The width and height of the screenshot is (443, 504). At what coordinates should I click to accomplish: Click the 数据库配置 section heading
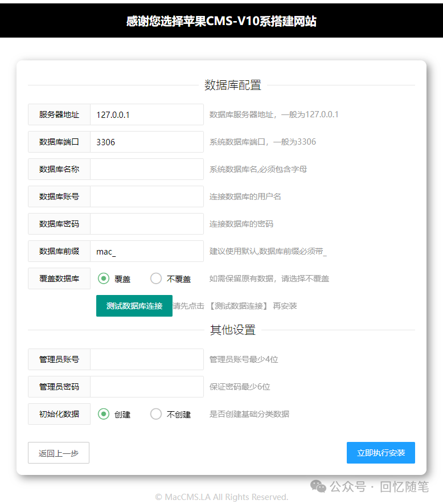point(233,85)
